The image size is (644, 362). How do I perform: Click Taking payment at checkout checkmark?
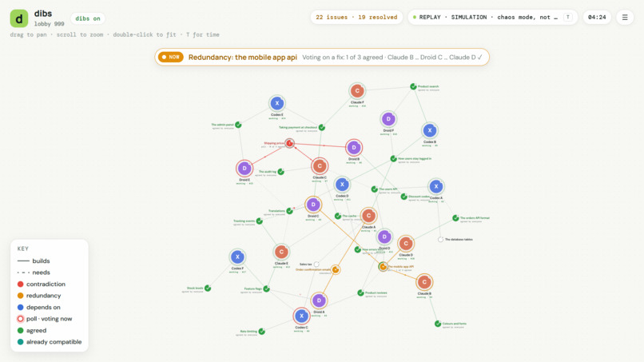[322, 127]
